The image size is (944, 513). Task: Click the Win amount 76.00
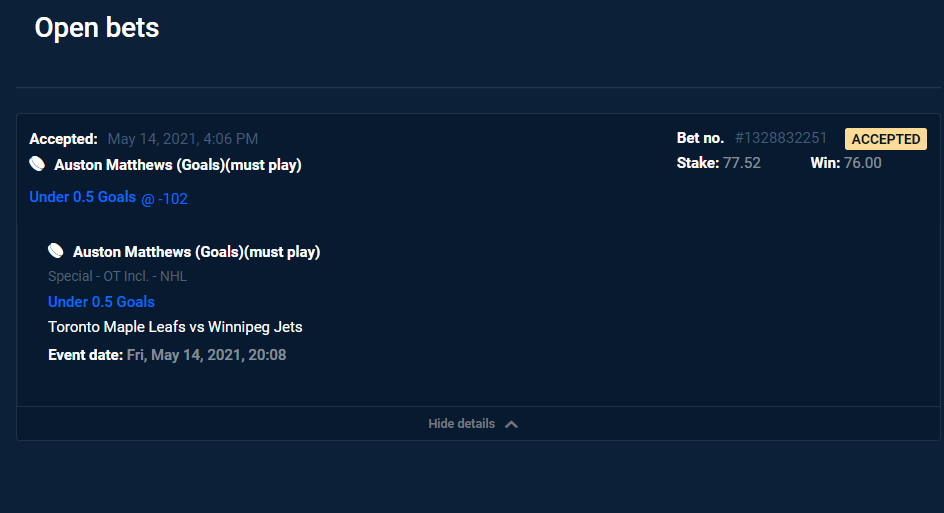(862, 163)
